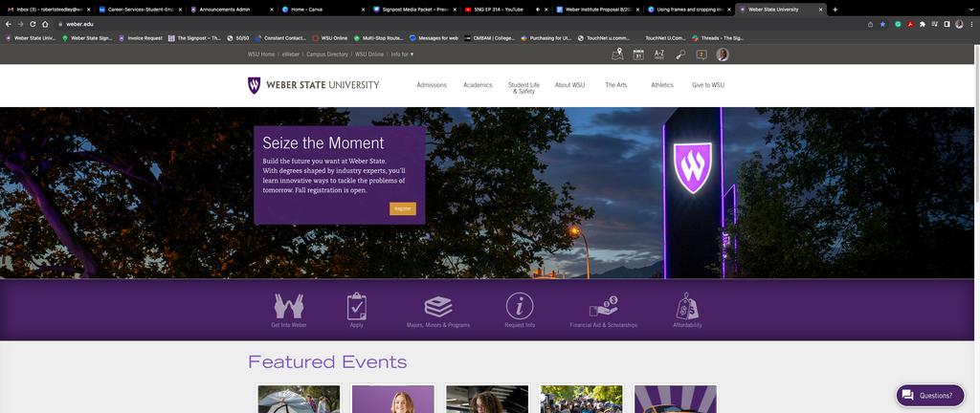Expand the Info for dropdown

pos(403,54)
